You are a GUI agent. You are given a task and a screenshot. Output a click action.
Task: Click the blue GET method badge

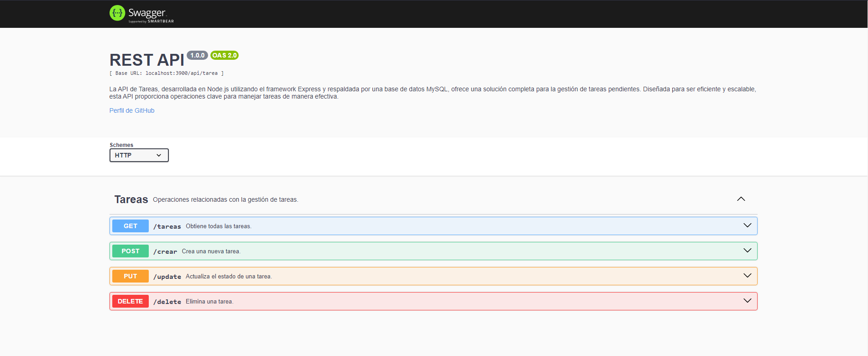click(x=131, y=226)
